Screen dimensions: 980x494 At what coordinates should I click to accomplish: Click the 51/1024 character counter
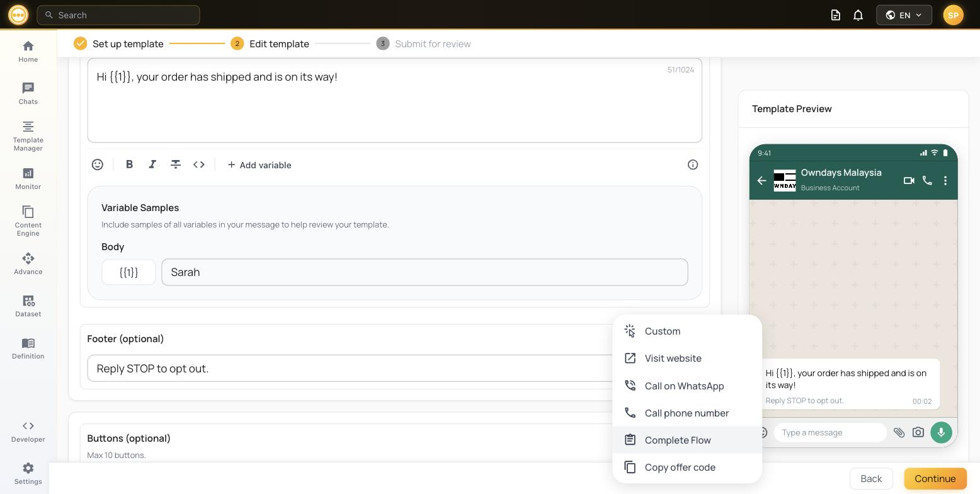click(680, 70)
